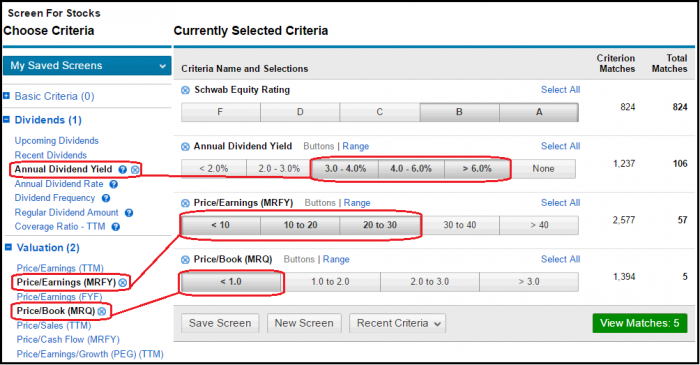Deselect Schwab Equity Rating A
The height and width of the screenshot is (365, 700).
(x=539, y=112)
